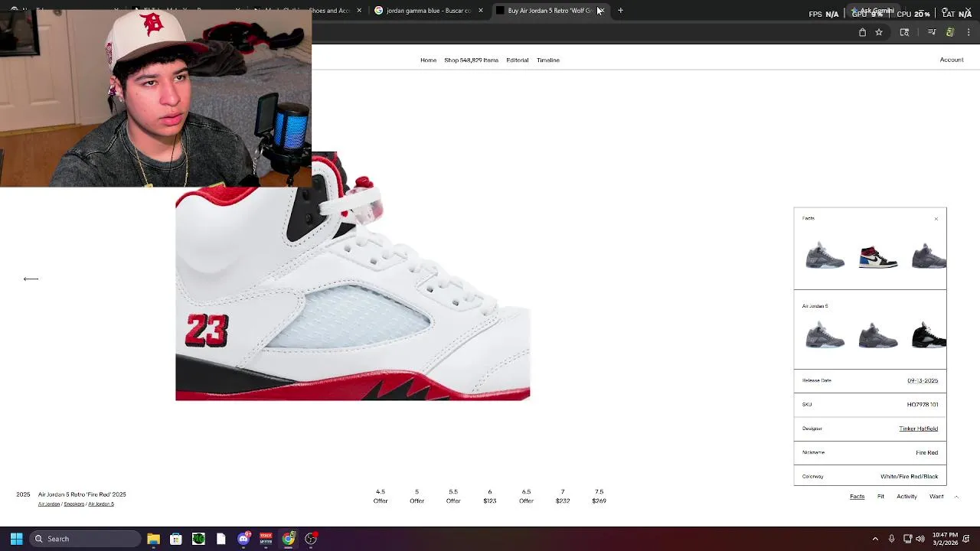Choose size 6 priced $123
Screen dimensions: 980x551
(489, 496)
